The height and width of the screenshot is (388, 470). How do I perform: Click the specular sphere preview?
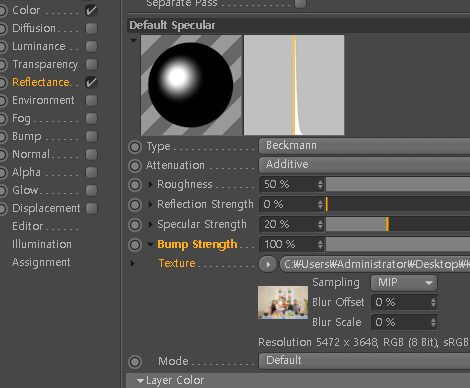[x=191, y=85]
